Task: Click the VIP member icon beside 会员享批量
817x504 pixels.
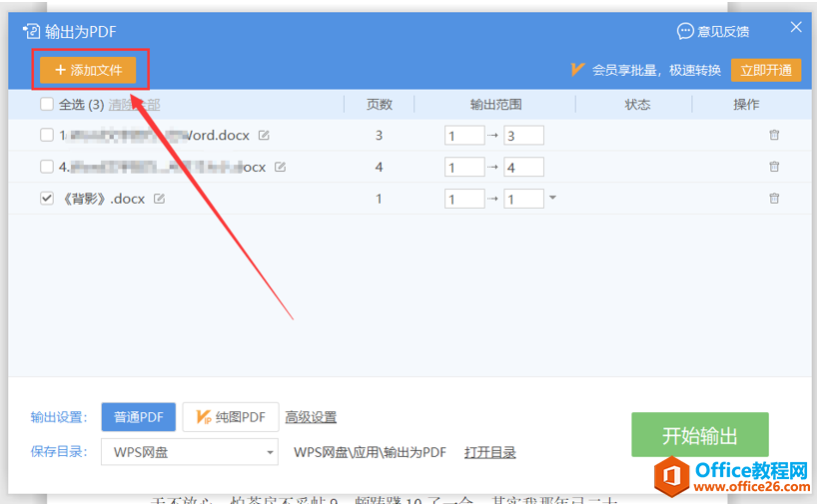Action: coord(577,70)
